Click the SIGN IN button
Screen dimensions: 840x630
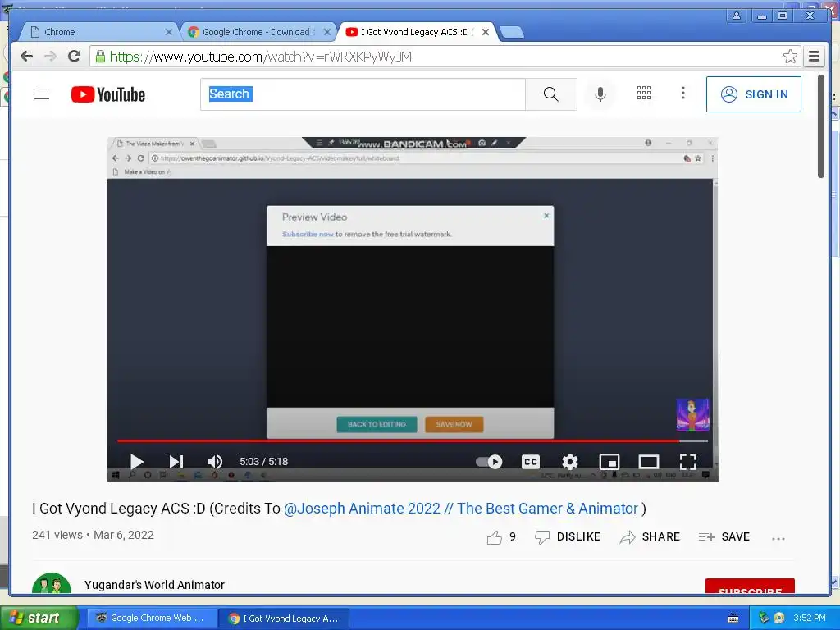tap(754, 94)
